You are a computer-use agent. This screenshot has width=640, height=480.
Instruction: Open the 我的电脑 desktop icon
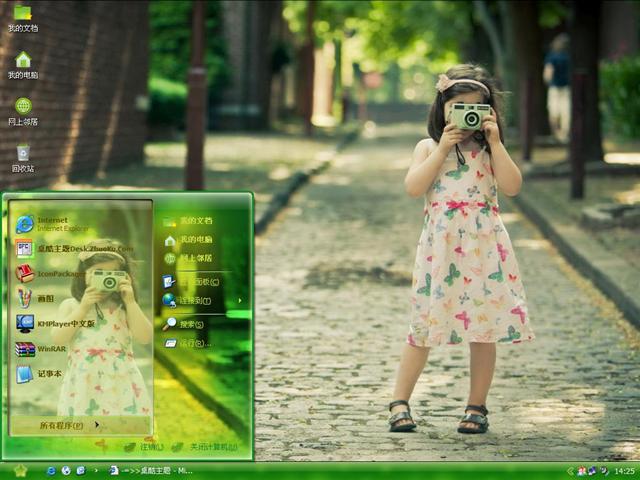click(x=23, y=65)
